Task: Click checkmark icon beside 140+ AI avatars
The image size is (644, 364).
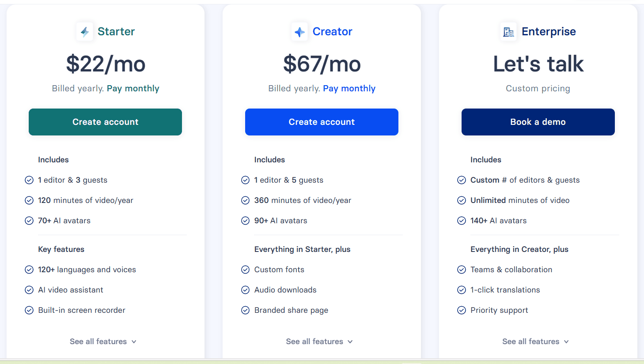Action: pos(462,221)
